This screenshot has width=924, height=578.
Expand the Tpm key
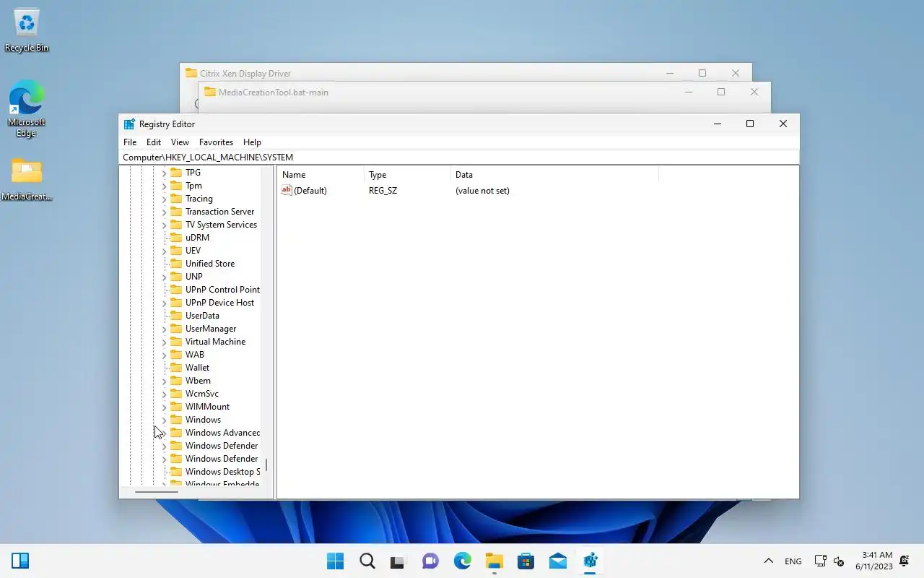tap(164, 186)
